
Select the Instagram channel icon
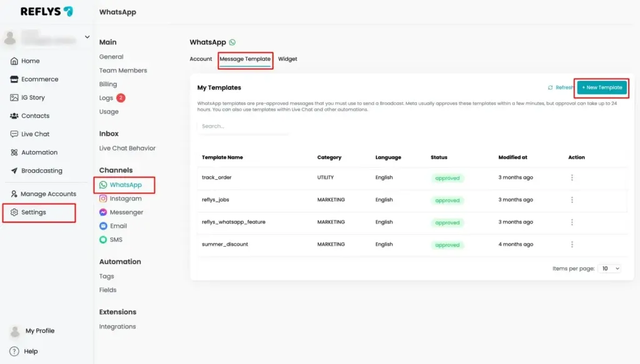click(103, 199)
